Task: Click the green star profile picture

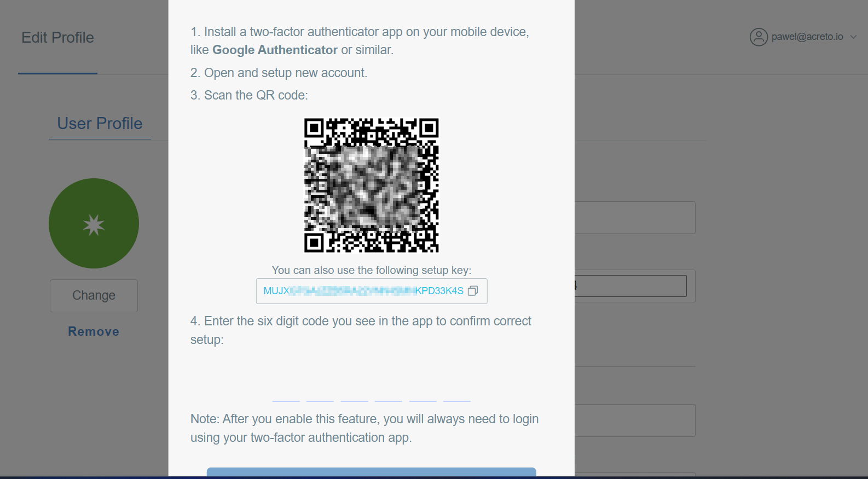Action: 94,223
